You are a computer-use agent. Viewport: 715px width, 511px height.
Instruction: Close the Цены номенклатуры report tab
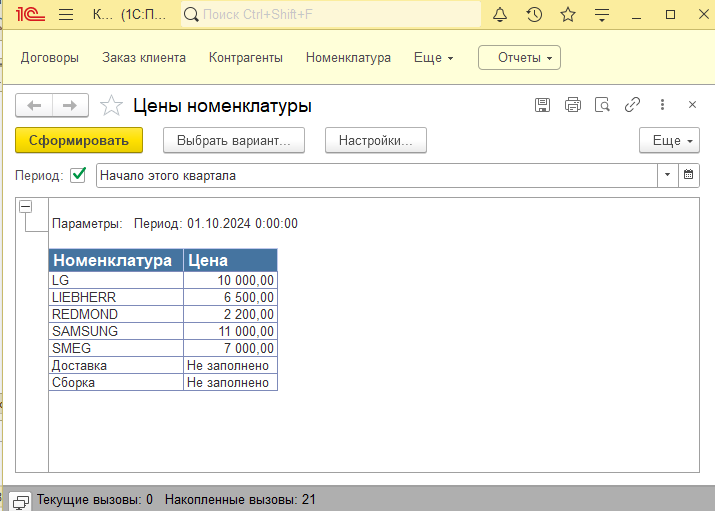pos(692,105)
